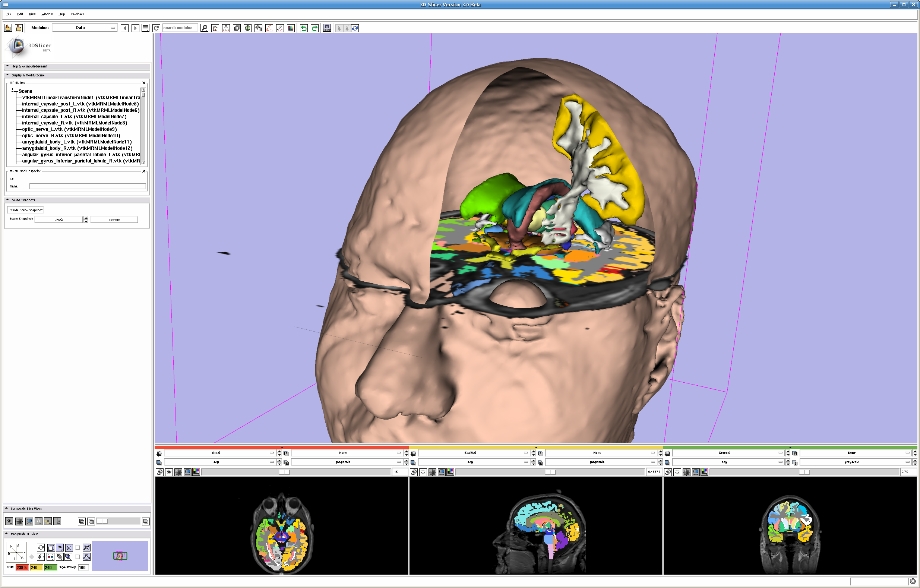Click Create Scene Snapshot button
Screen dimensions: 920x588
click(26, 210)
